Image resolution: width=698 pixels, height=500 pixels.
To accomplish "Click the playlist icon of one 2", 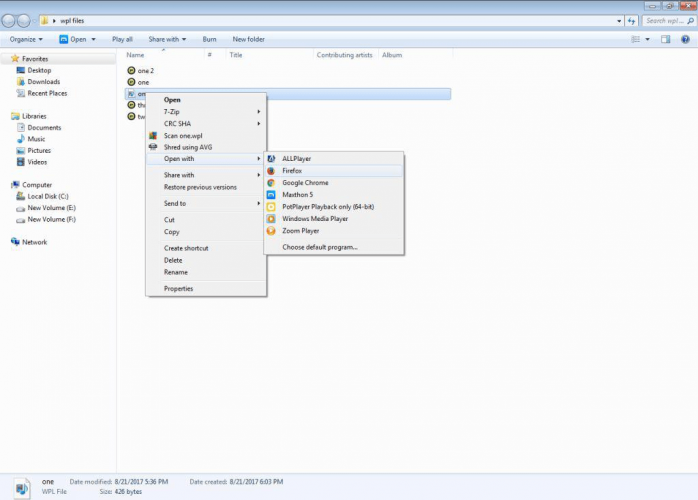I will tap(131, 70).
